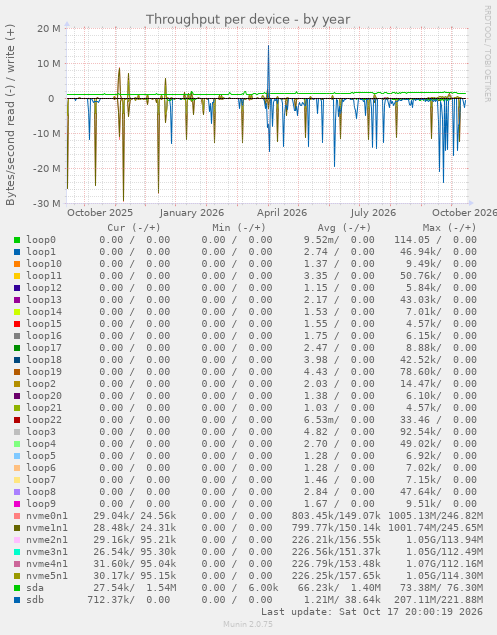The height and width of the screenshot is (635, 497).
Task: Click the April 2026 x-axis label
Action: tap(282, 213)
